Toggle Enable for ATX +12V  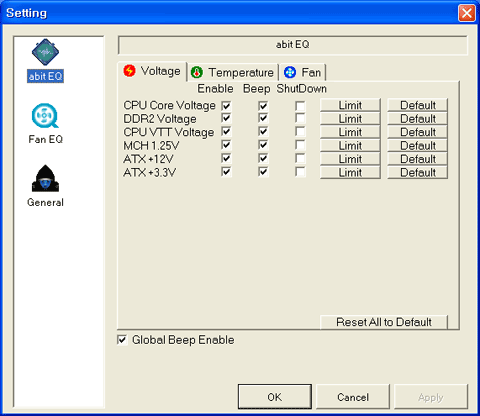(226, 158)
